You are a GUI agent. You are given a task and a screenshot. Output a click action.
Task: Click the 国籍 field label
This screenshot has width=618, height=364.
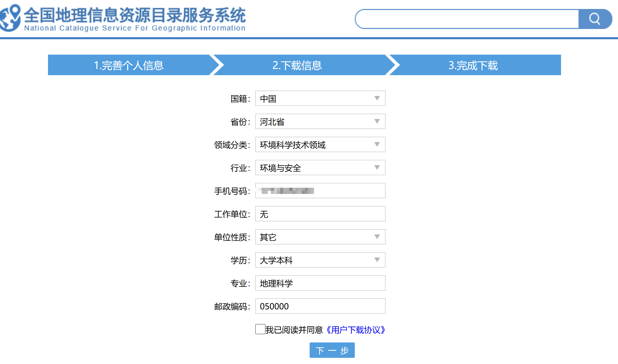tap(240, 99)
